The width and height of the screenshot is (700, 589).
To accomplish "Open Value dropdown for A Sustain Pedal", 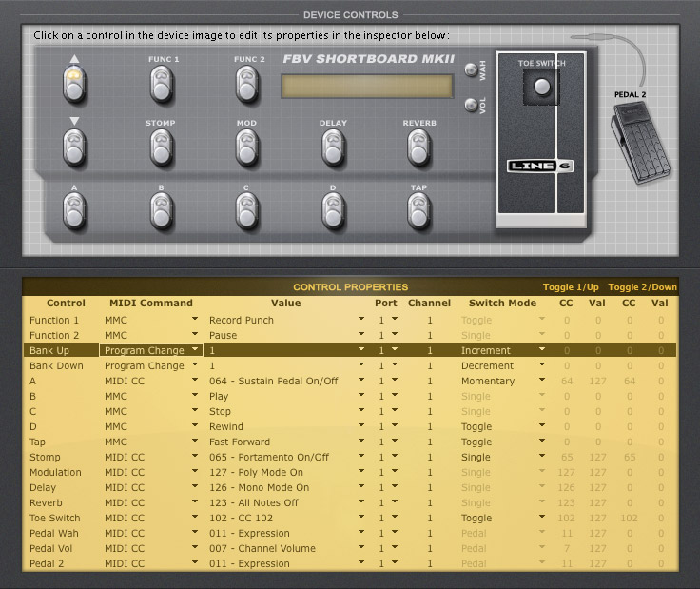I will (361, 380).
